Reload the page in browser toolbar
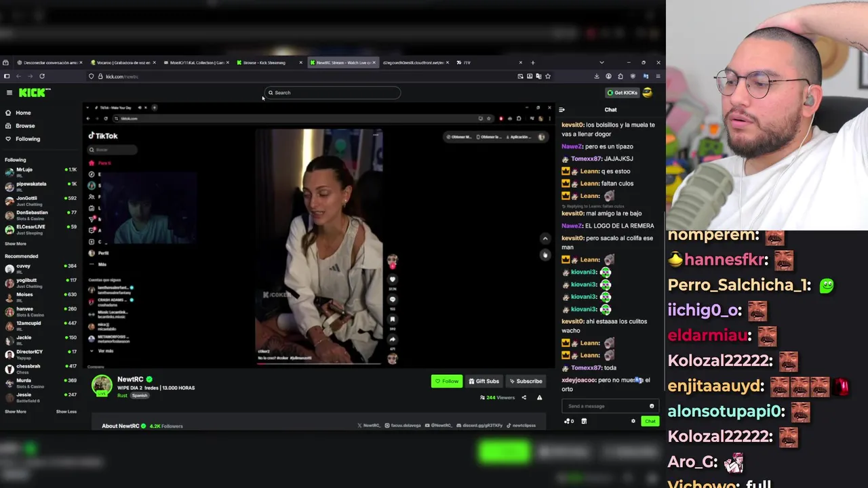The width and height of the screenshot is (868, 488). coord(42,77)
